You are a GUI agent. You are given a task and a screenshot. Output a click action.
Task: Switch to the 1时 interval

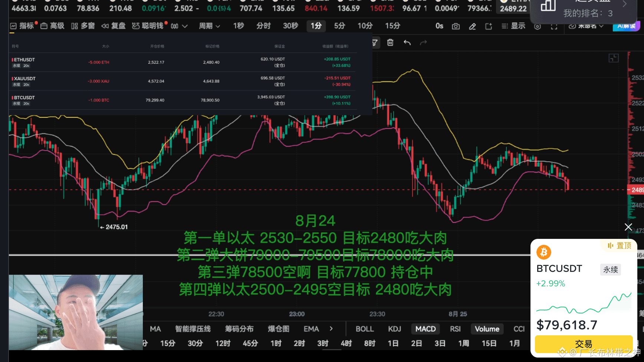click(x=276, y=343)
